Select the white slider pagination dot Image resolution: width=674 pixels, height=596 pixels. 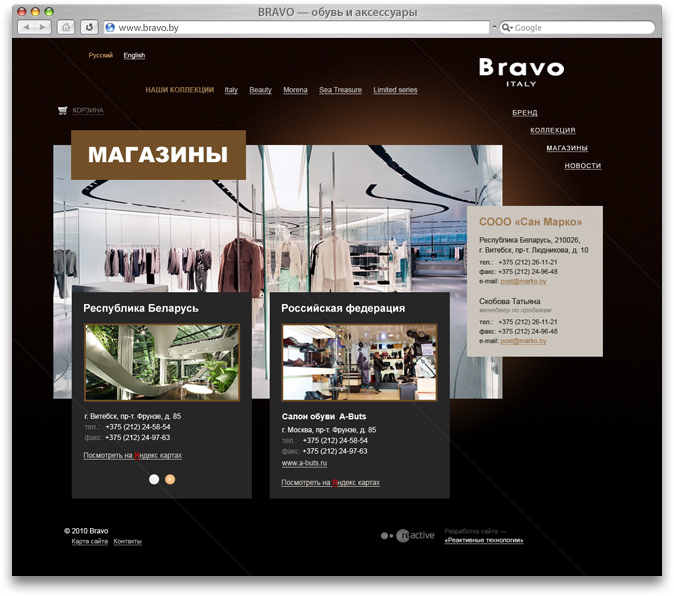154,480
